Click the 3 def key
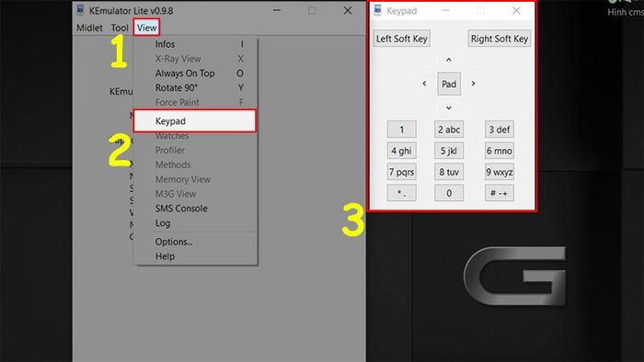Screen dimensions: 644x362 pos(499,130)
